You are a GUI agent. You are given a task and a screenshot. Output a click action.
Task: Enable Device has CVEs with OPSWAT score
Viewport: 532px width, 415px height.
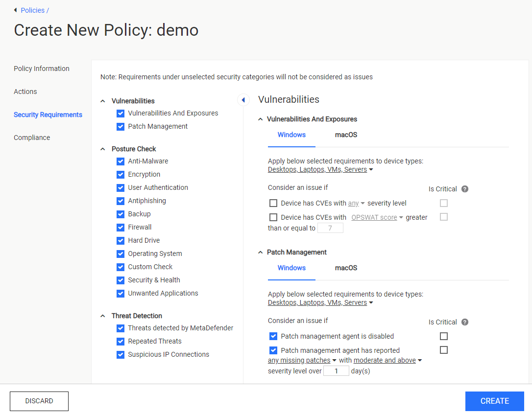273,217
